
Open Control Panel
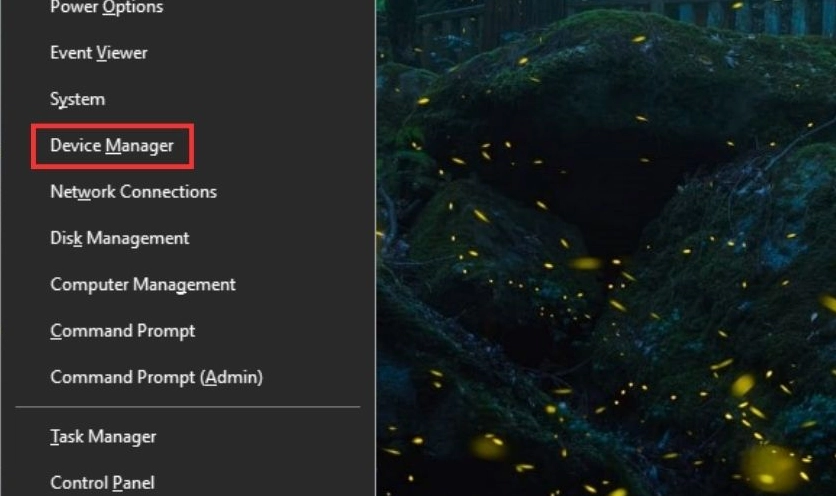(102, 483)
